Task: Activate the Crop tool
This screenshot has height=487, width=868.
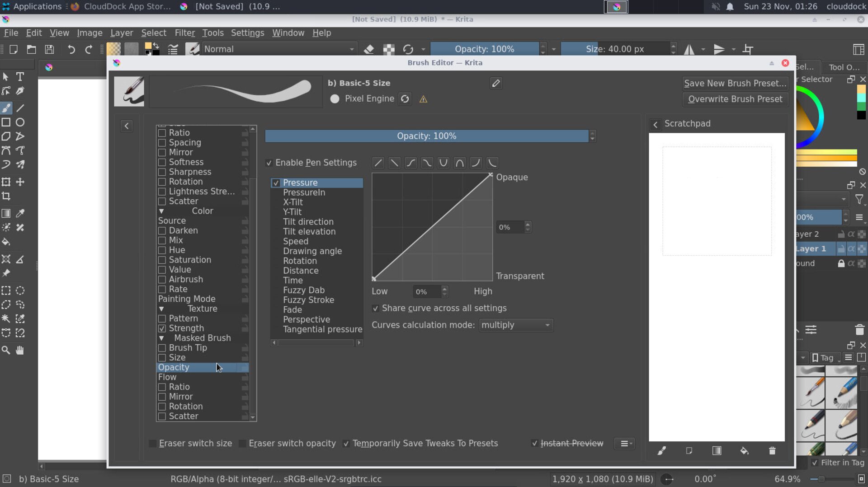Action: pyautogui.click(x=6, y=197)
